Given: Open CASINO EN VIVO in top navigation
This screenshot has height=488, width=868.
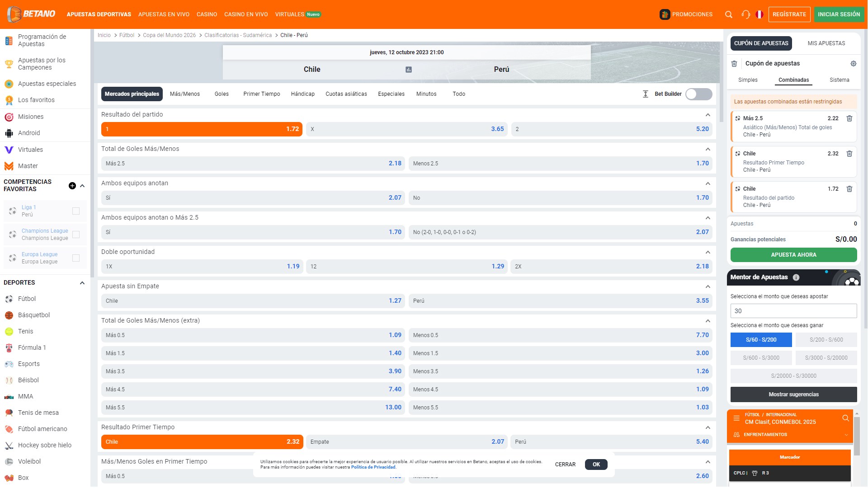Looking at the screenshot, I should point(246,14).
